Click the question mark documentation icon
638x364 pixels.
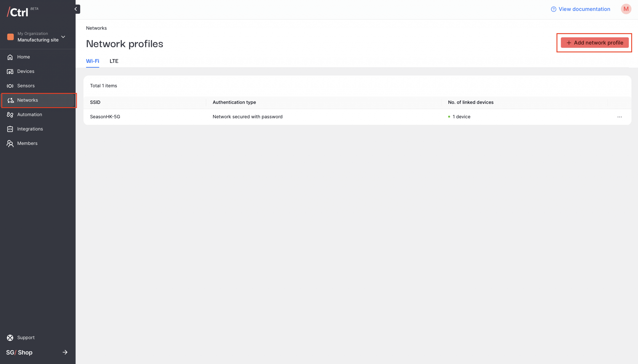[554, 9]
